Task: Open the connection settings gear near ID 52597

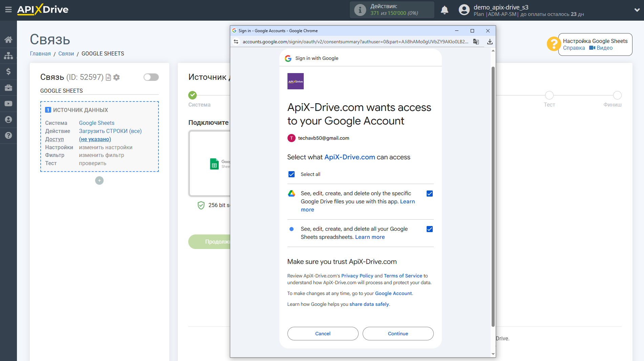Action: click(116, 77)
